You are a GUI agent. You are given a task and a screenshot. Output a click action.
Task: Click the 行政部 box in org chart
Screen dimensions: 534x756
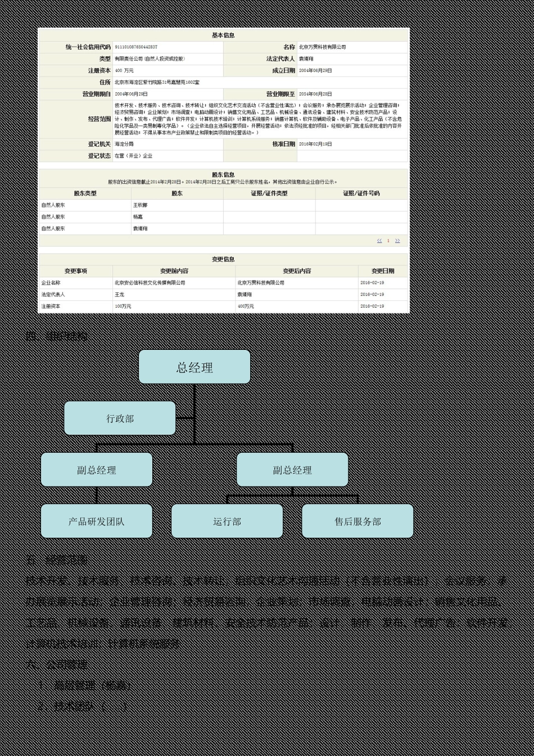(x=120, y=418)
